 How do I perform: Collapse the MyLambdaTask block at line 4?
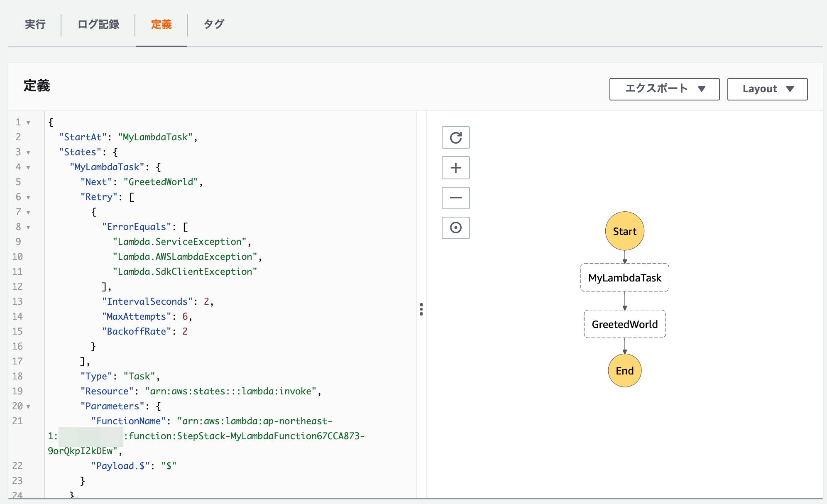[x=27, y=167]
